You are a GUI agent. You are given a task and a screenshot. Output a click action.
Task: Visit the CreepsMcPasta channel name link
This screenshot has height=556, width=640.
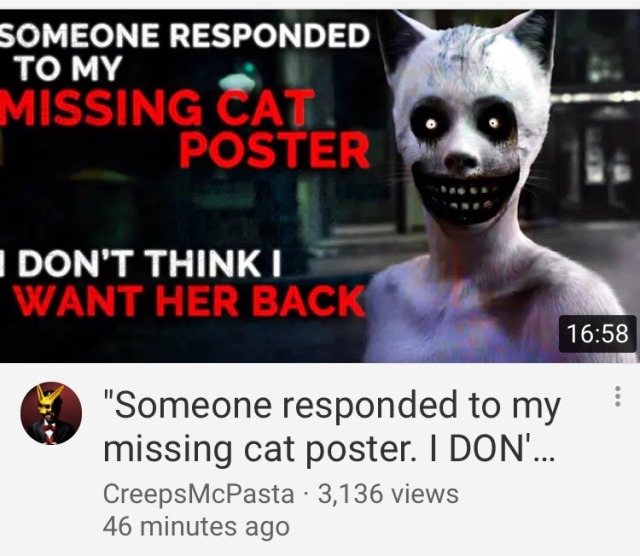tap(198, 494)
